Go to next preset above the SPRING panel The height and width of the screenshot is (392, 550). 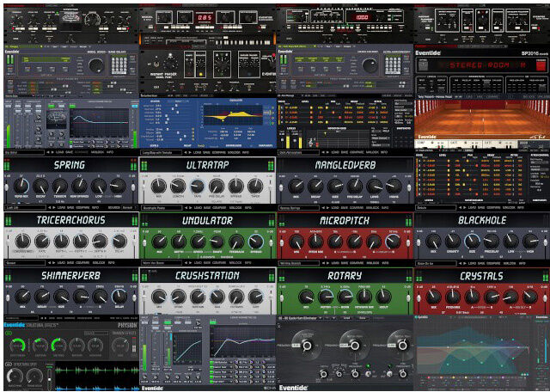coord(53,153)
